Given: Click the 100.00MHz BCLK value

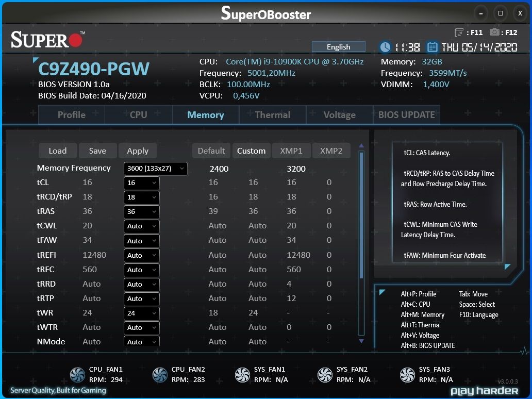Looking at the screenshot, I should click(248, 84).
